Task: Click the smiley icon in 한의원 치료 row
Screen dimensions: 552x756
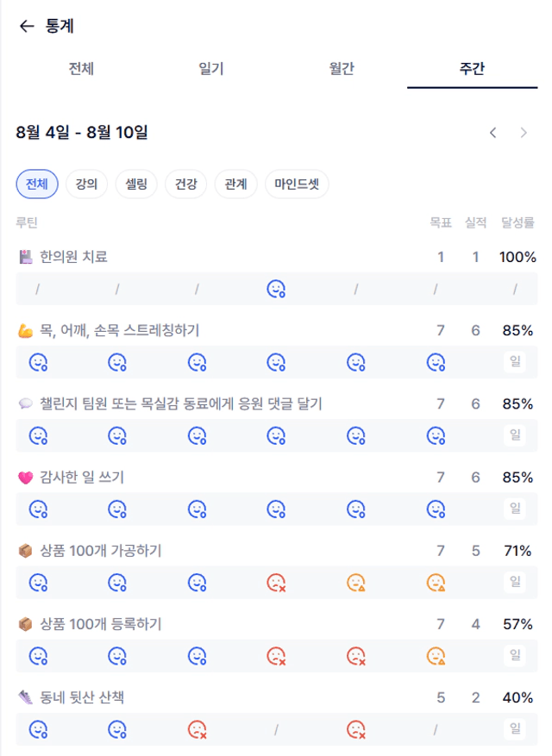Action: coord(276,289)
